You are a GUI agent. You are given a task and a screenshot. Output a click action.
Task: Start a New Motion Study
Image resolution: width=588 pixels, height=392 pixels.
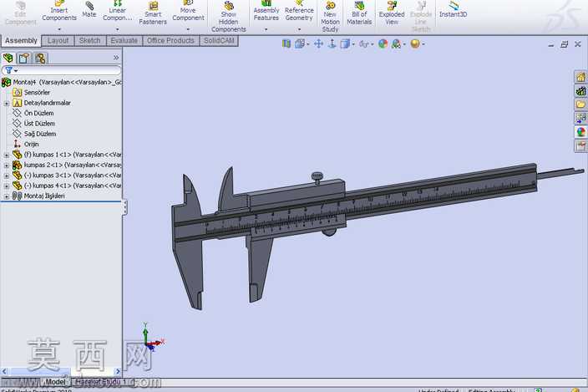point(330,17)
